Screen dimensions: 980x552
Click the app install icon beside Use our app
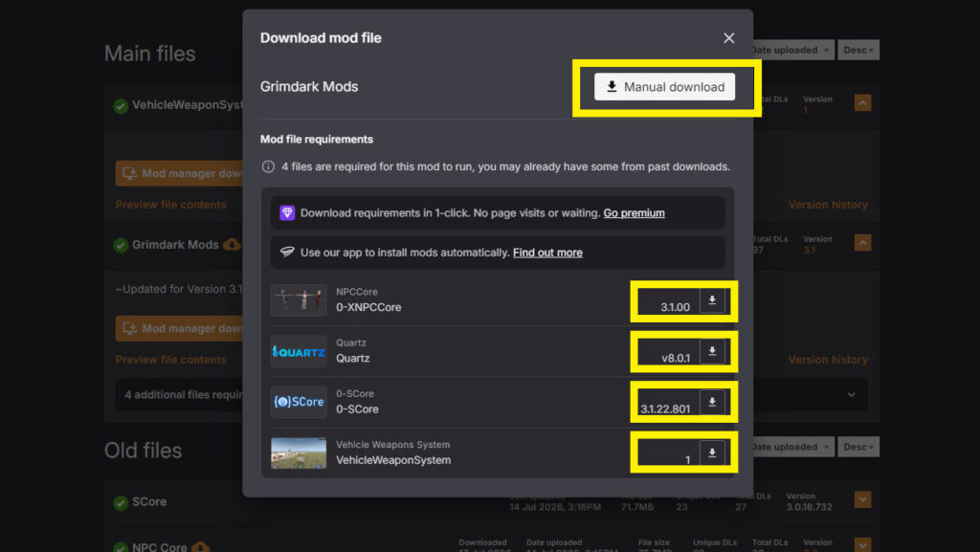click(x=287, y=253)
